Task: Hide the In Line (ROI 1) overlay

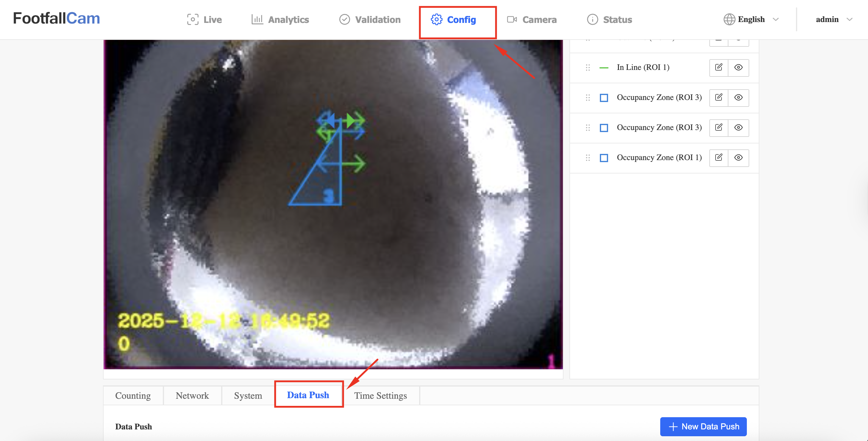Action: click(x=738, y=67)
